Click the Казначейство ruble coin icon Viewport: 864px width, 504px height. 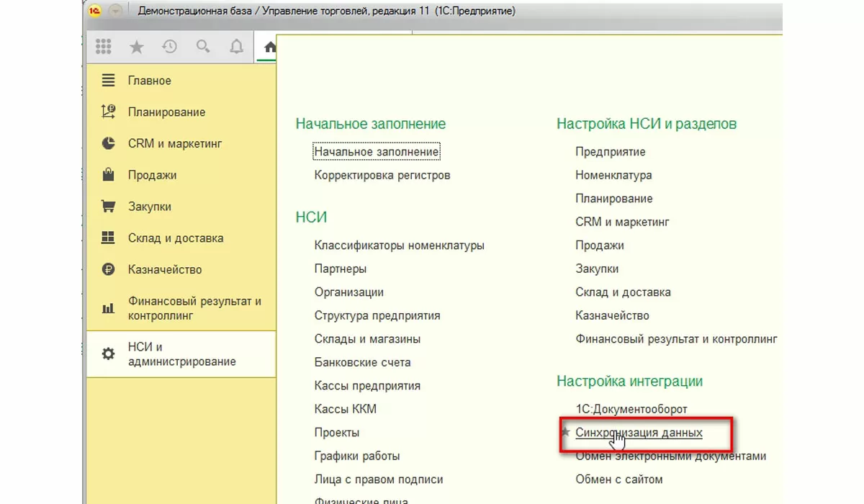(x=108, y=270)
